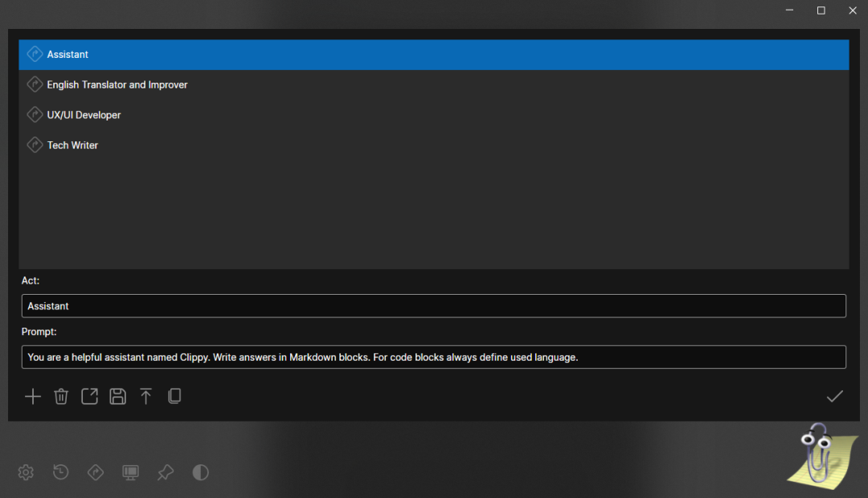
Task: Toggle theme with the half-circle contrast icon
Action: (x=200, y=472)
